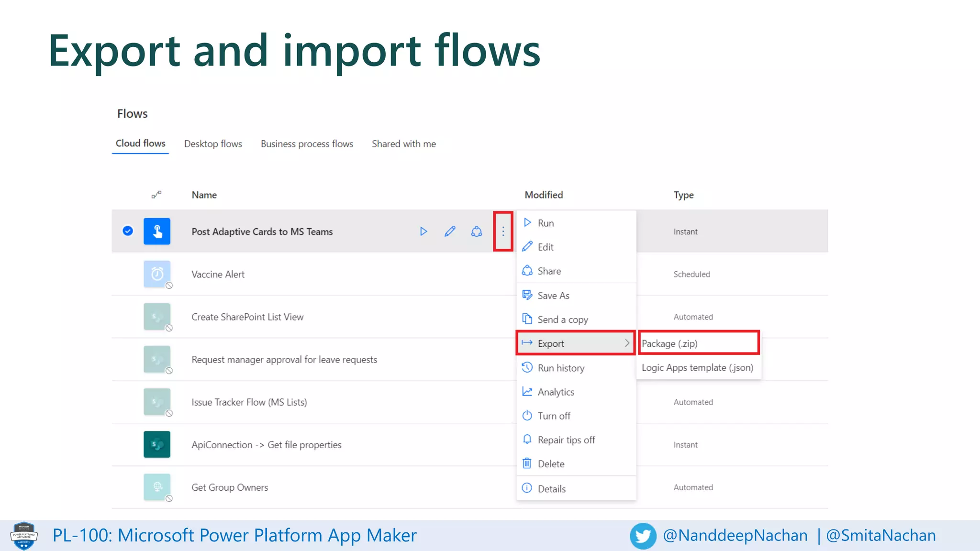The height and width of the screenshot is (551, 980).
Task: Deselect the Post Adaptive Cards flow checkmark
Action: coord(128,231)
